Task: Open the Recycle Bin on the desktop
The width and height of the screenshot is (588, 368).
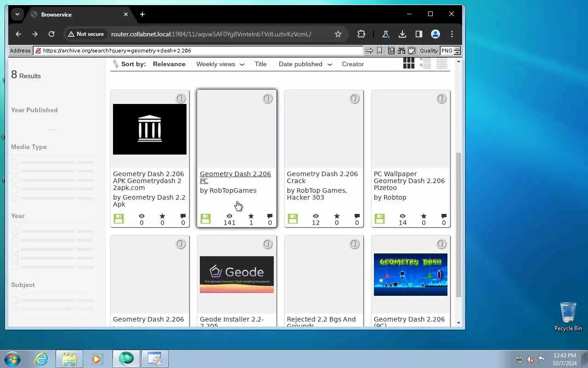Action: pyautogui.click(x=568, y=316)
